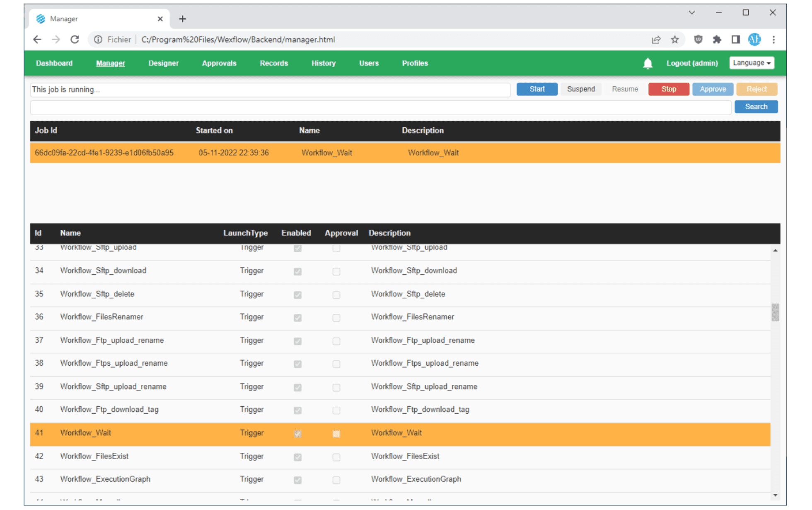
Task: Click the Started on column header
Action: (x=214, y=131)
